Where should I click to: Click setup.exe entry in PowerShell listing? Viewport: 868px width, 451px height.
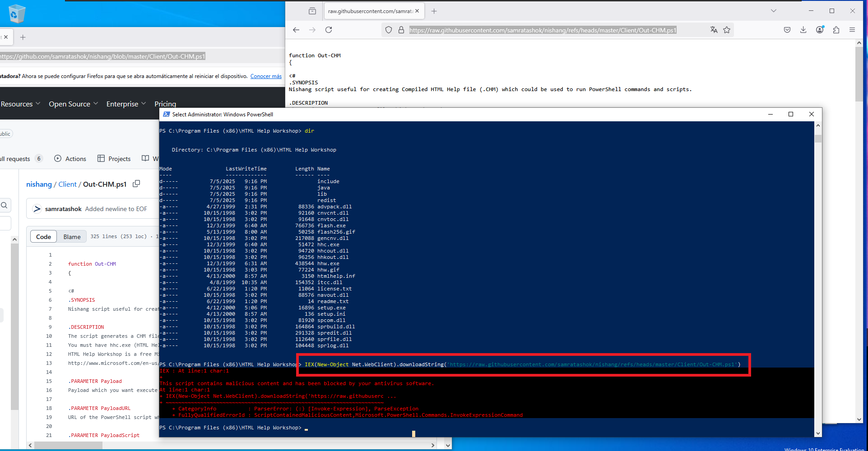pyautogui.click(x=331, y=308)
